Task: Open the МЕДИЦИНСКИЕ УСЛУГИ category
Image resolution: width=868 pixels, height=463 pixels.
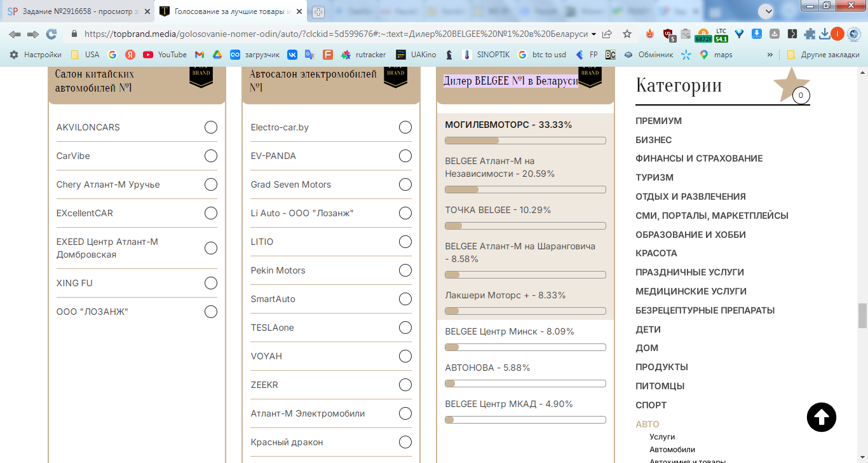Action: [x=691, y=291]
